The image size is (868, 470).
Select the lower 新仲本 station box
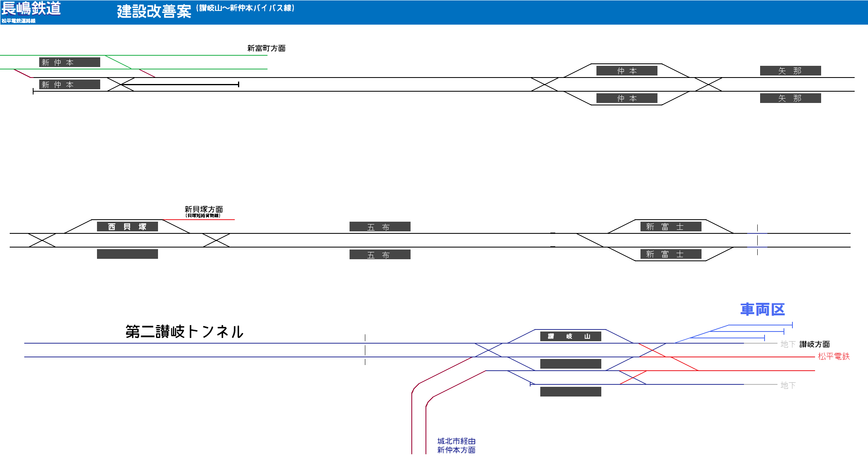(x=70, y=84)
